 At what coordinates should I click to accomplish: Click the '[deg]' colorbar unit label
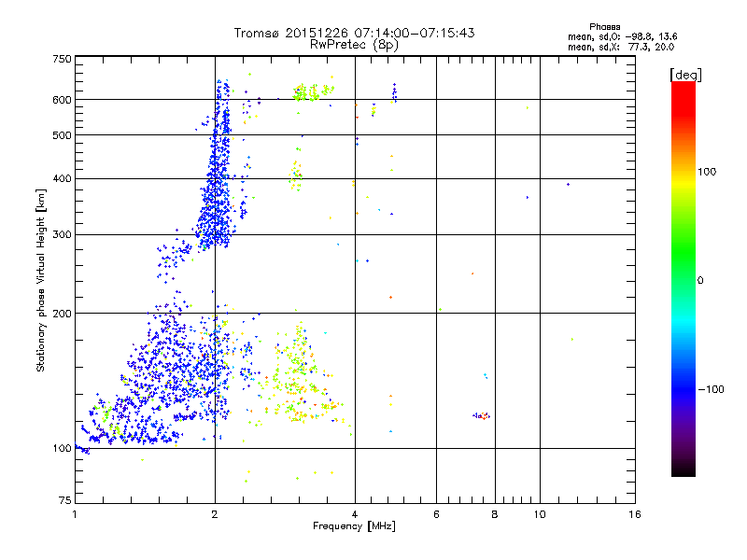coord(685,75)
